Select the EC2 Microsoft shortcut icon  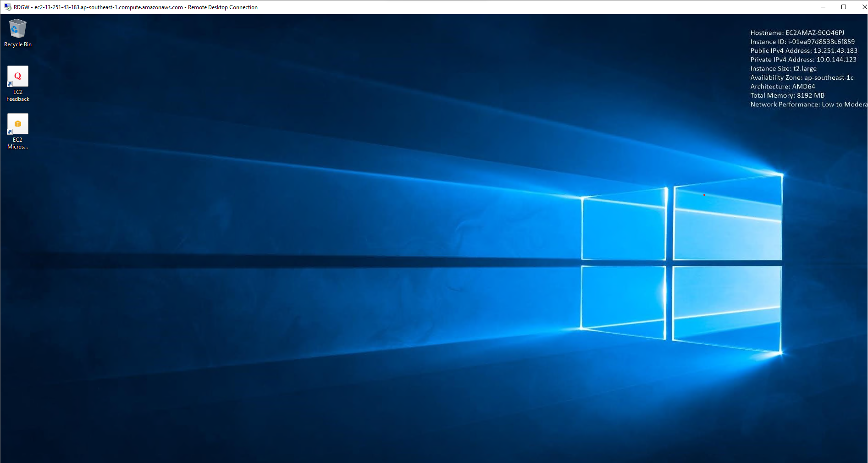[17, 124]
